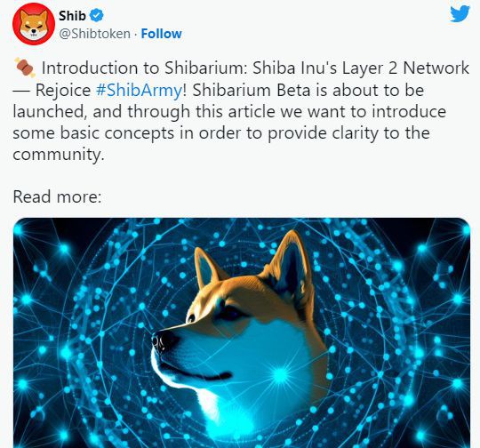Open the Shib profile avatar
Image resolution: width=480 pixels, height=448 pixels.
[x=34, y=24]
